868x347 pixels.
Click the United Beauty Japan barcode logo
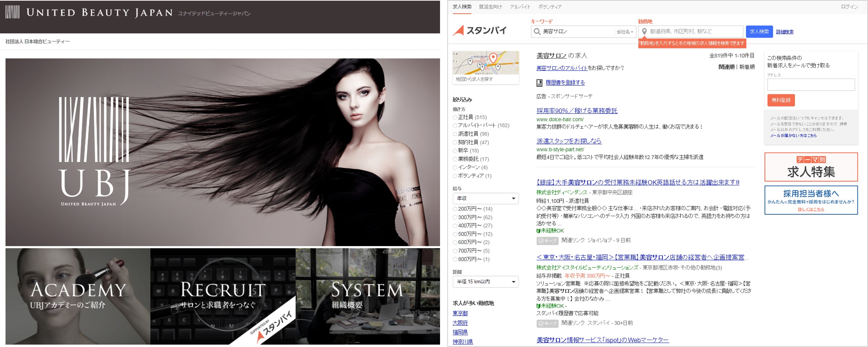click(x=12, y=12)
